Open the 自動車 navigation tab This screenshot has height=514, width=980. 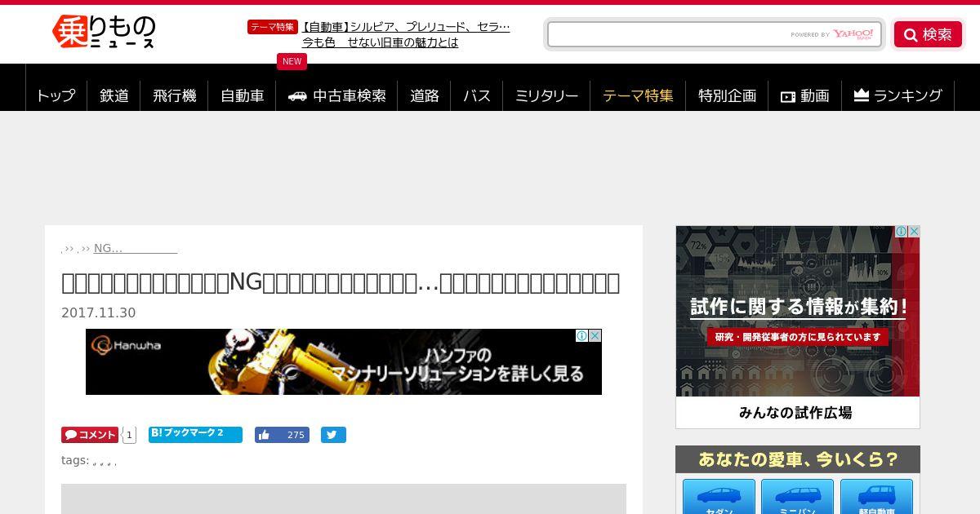(242, 95)
